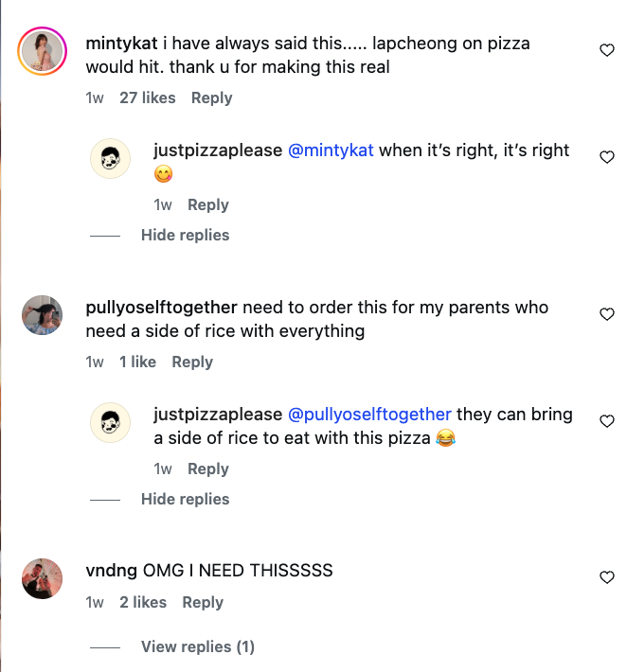This screenshot has width=627, height=672.
Task: Open the @pullyoselftogether mention link
Action: pyautogui.click(x=369, y=415)
